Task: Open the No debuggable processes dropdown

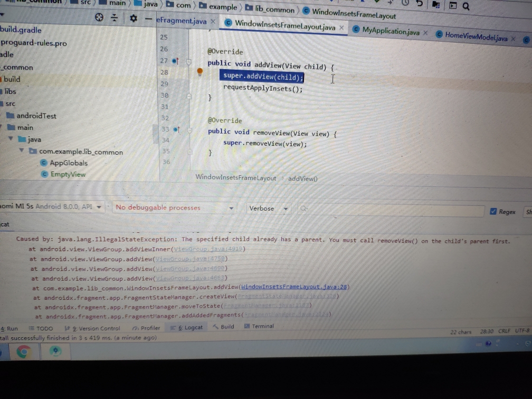Action: click(x=174, y=207)
